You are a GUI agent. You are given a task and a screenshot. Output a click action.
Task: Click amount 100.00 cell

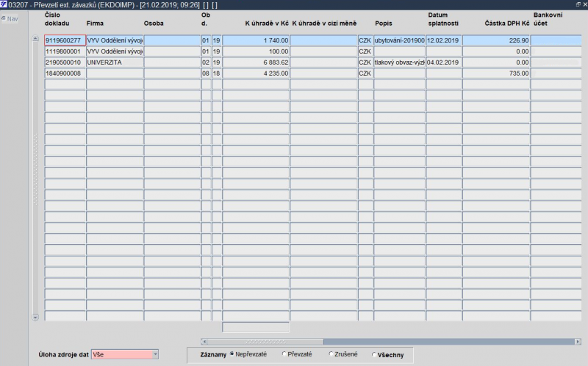pyautogui.click(x=256, y=51)
